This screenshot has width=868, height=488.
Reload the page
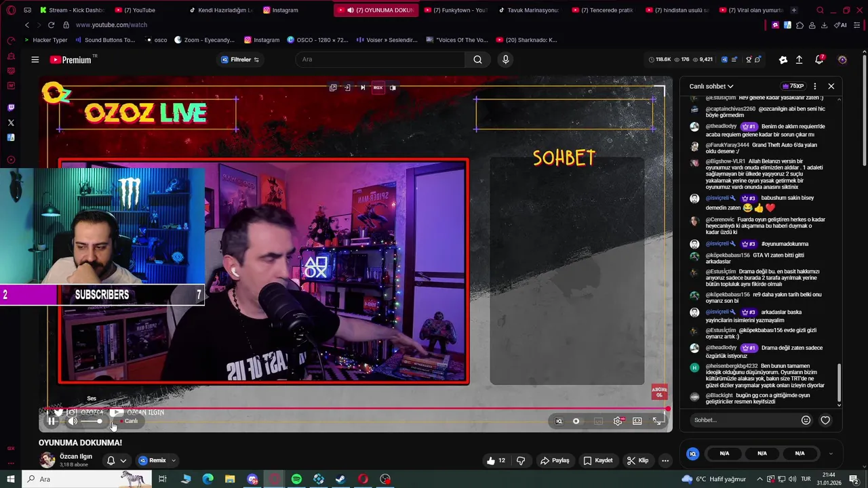click(51, 25)
